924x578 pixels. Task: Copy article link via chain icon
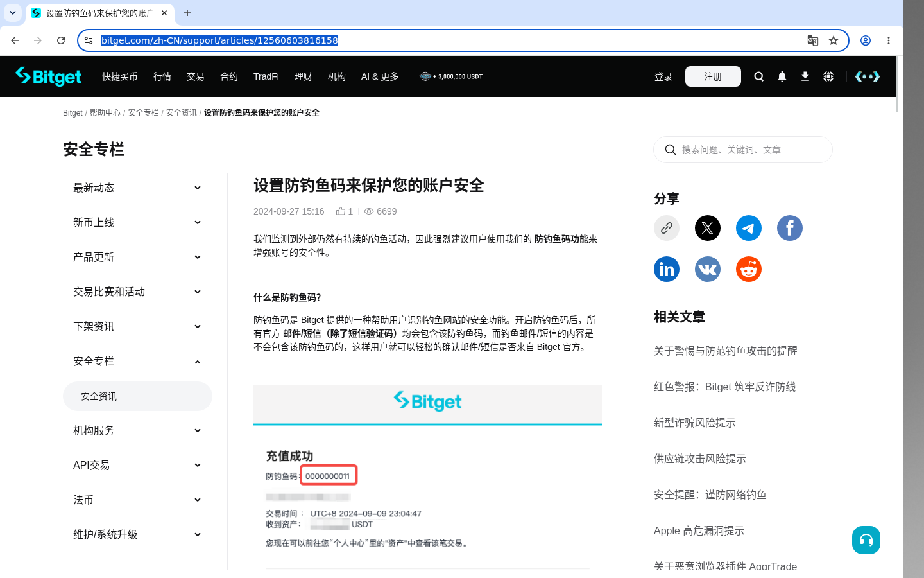tap(667, 228)
